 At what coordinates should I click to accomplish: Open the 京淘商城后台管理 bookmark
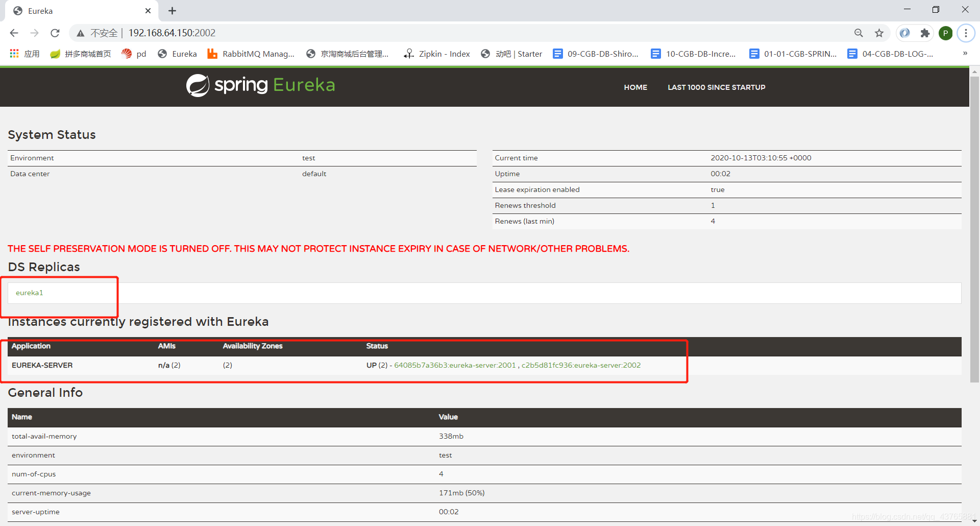coord(348,54)
